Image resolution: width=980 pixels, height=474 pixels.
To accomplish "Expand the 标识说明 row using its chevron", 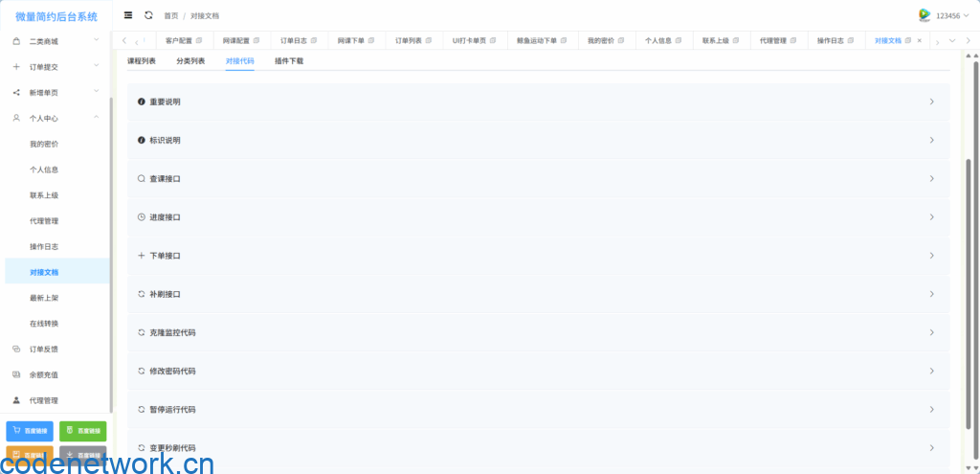I will tap(932, 141).
